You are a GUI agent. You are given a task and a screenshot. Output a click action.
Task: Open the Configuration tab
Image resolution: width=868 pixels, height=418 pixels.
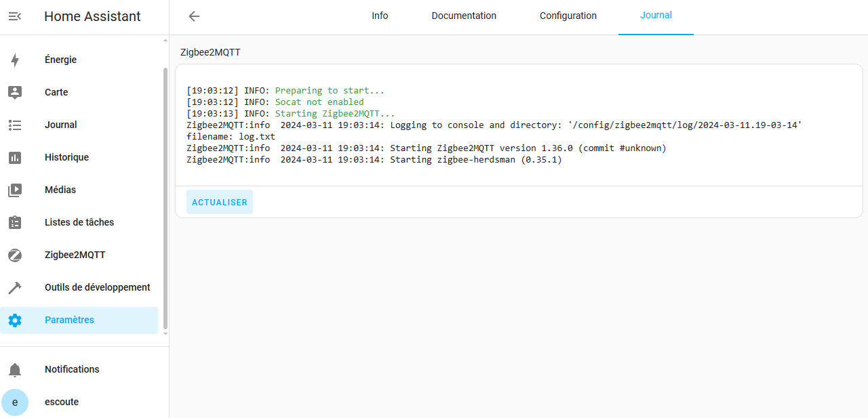click(x=568, y=16)
